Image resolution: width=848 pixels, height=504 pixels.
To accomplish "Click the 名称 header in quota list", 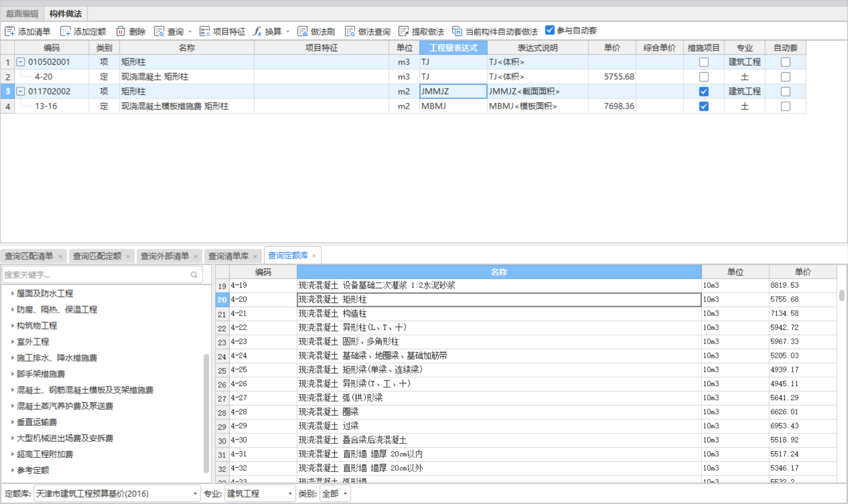I will coord(499,272).
